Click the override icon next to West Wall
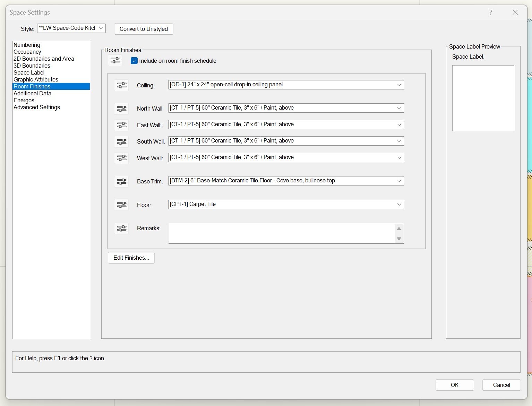The height and width of the screenshot is (406, 532). coord(121,158)
